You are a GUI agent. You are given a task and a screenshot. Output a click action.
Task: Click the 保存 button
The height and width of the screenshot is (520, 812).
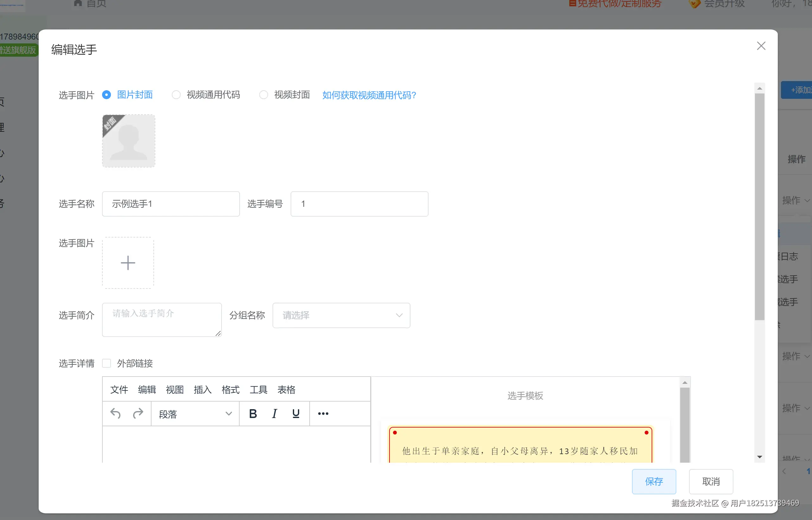[x=654, y=481]
